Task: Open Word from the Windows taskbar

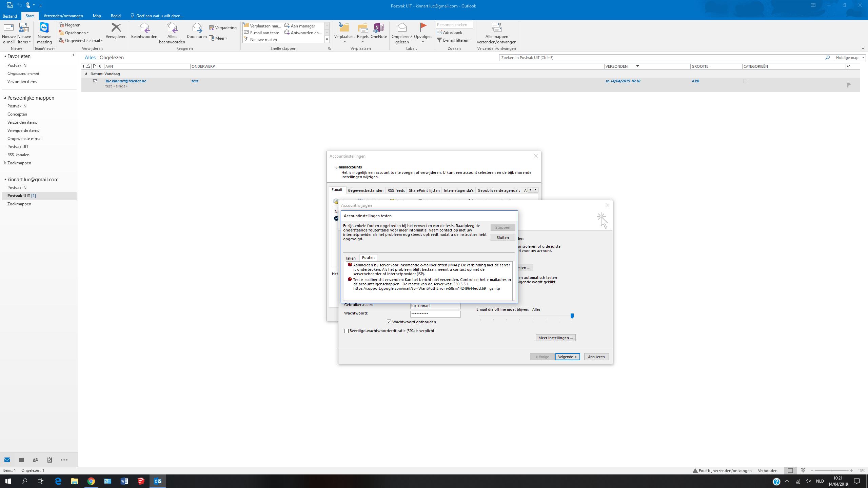Action: [x=124, y=481]
